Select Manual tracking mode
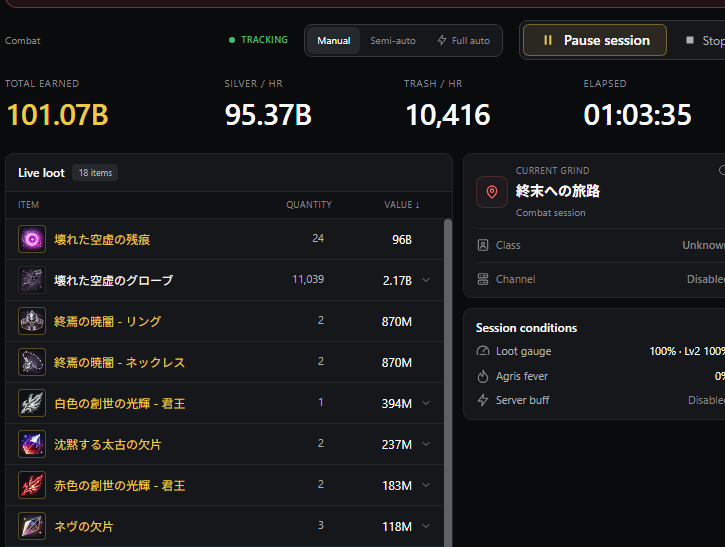Screen dimensions: 725x547 (333, 41)
